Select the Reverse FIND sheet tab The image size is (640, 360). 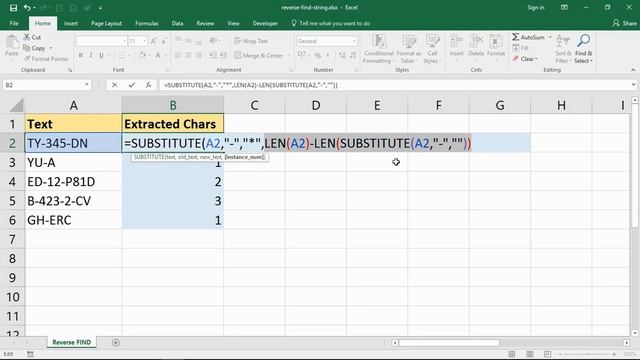click(x=71, y=342)
